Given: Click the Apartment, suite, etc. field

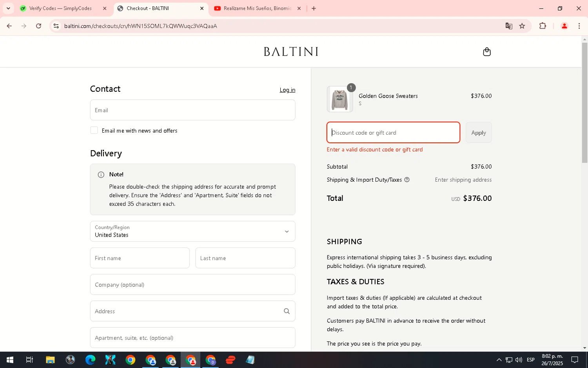Looking at the screenshot, I should (x=192, y=338).
